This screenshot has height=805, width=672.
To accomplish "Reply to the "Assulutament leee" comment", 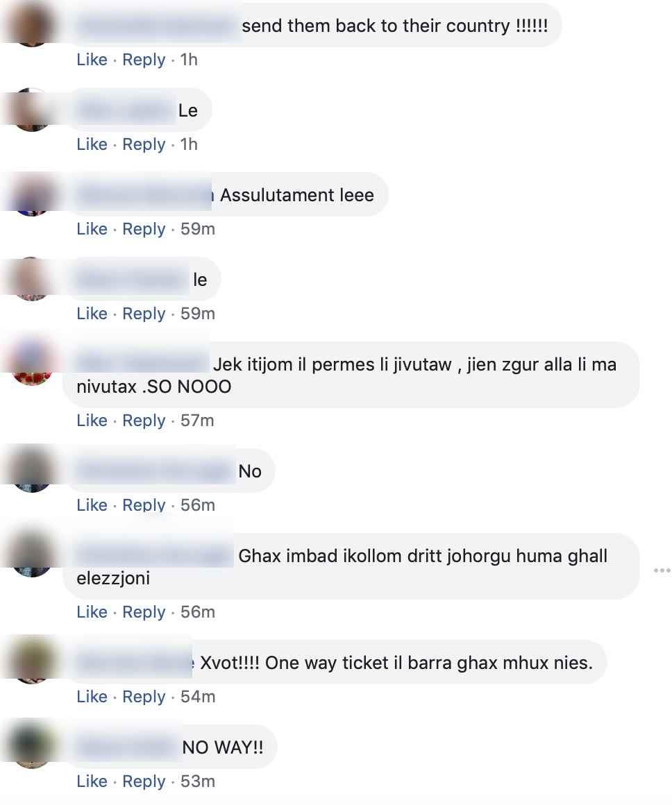I will pos(144,228).
